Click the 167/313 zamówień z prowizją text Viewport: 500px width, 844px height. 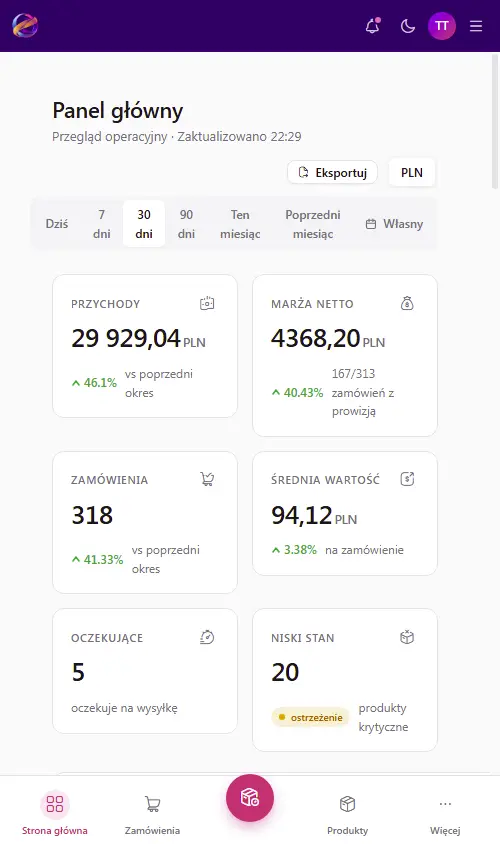(x=363, y=392)
